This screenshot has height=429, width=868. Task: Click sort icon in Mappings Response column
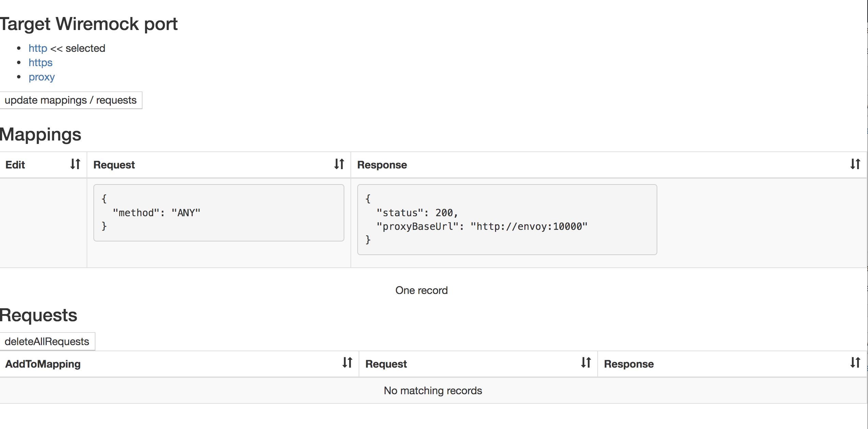(855, 164)
